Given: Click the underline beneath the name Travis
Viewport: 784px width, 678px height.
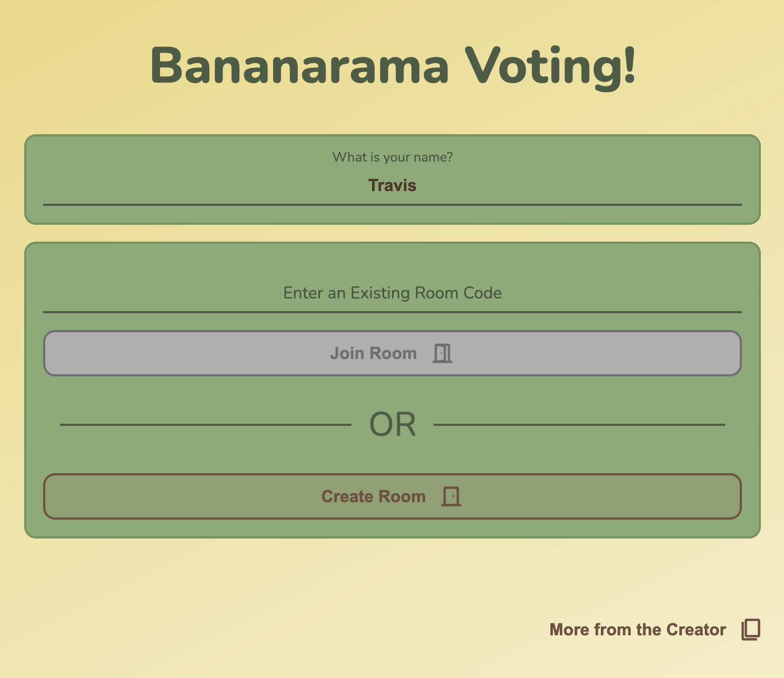Looking at the screenshot, I should [x=393, y=205].
